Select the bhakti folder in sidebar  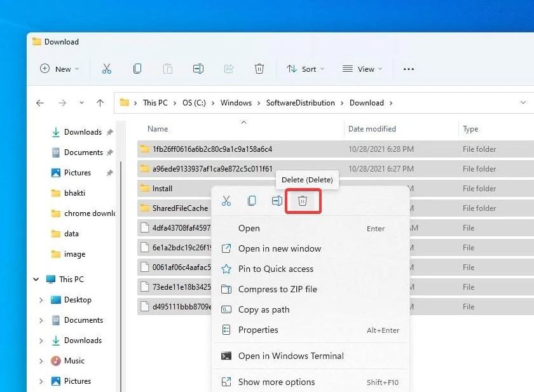tap(75, 193)
